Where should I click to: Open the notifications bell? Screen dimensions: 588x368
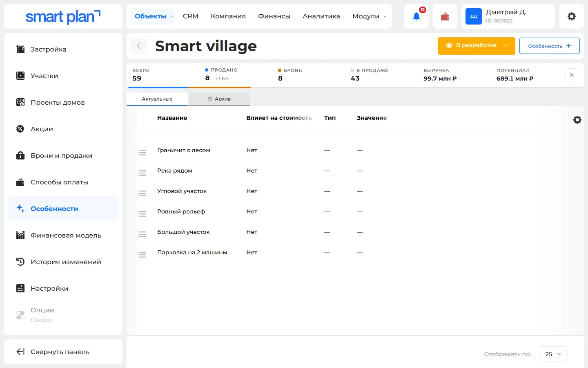pyautogui.click(x=416, y=16)
